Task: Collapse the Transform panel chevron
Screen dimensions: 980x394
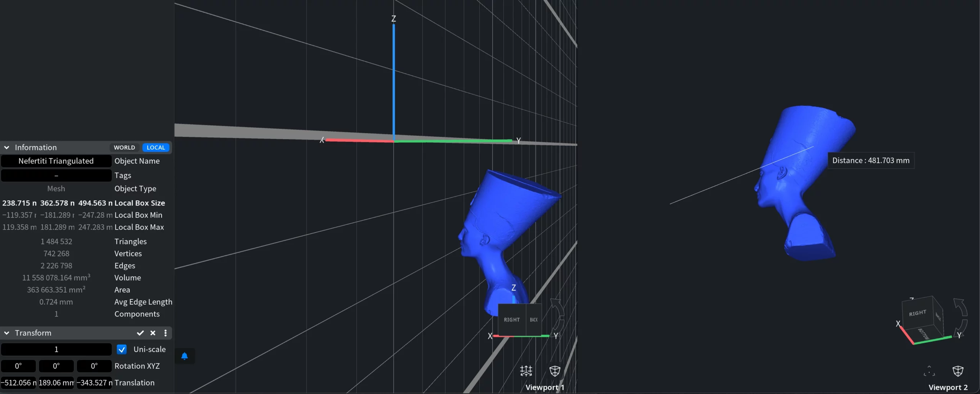Action: coord(7,333)
